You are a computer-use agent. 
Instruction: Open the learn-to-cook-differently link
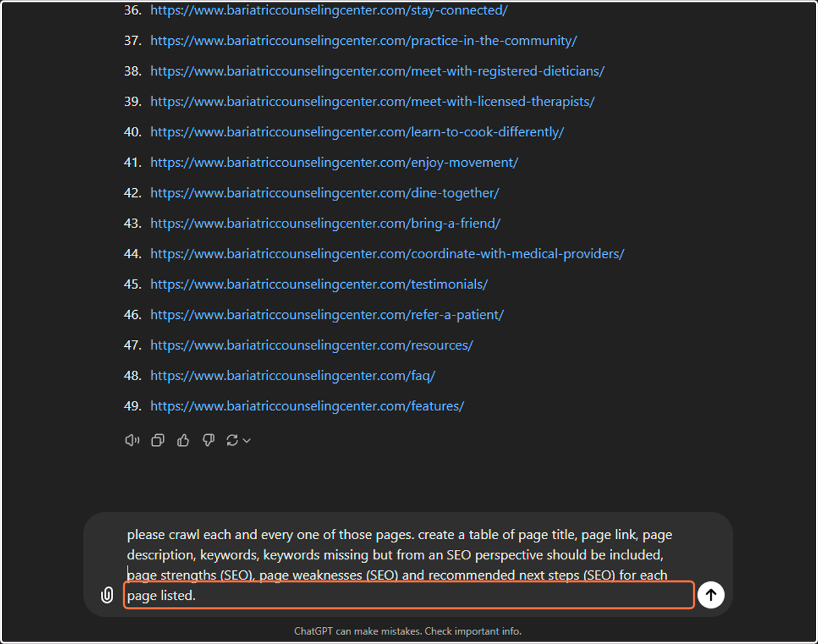pyautogui.click(x=357, y=132)
